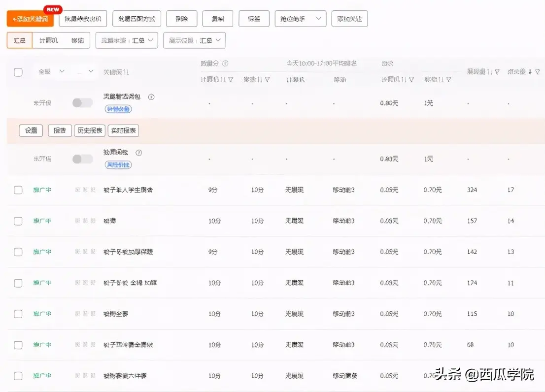The image size is (545, 392).
Task: Enable the 捡漏词包 switch
Action: 82,159
